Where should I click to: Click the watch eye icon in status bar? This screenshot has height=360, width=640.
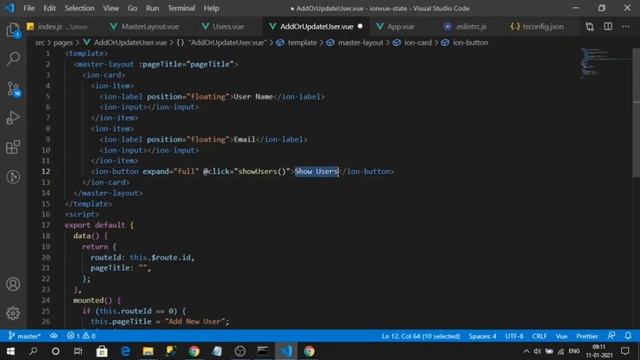(x=53, y=336)
